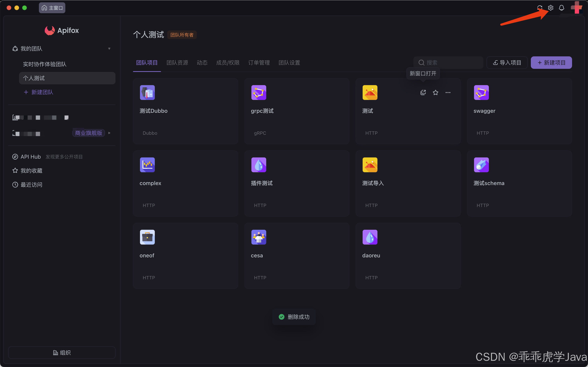Viewport: 588px width, 367px height.
Task: Switch to the 团队资源 tab
Action: (x=177, y=63)
